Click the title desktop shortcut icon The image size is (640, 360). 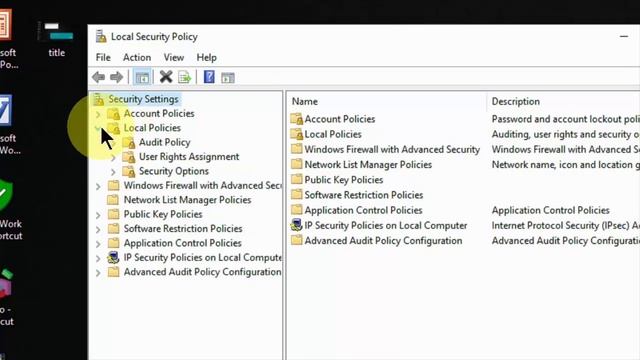pos(56,32)
